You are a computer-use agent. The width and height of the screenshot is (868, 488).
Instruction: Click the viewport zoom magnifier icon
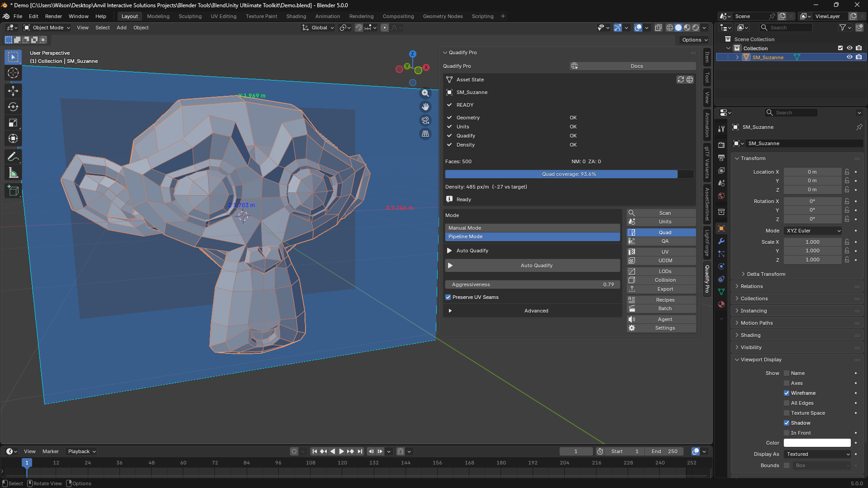pos(425,93)
